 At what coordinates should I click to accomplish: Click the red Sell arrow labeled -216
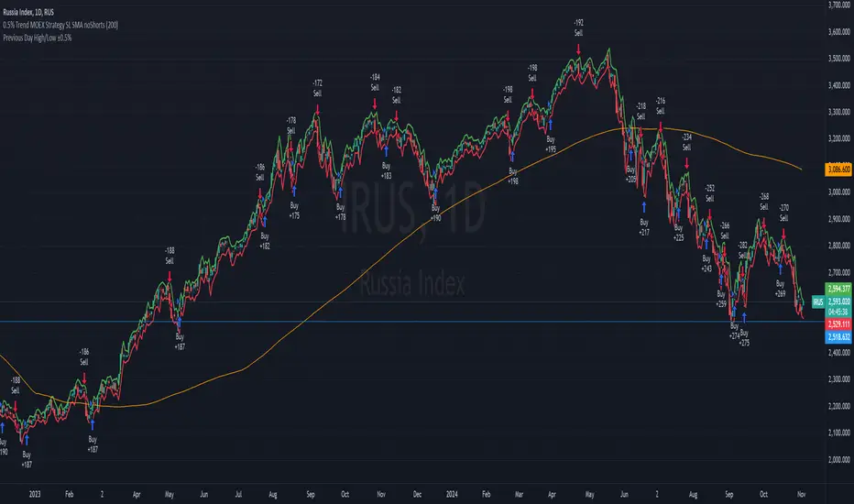(x=661, y=126)
